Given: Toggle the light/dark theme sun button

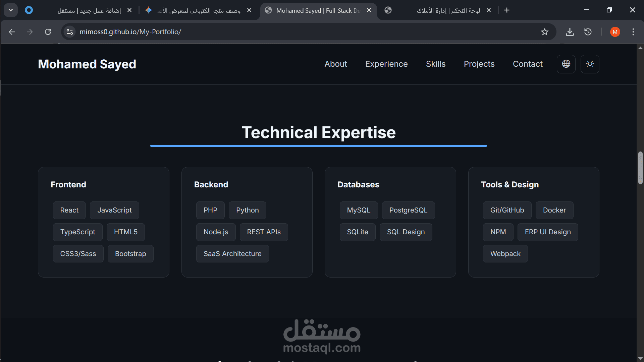Looking at the screenshot, I should [590, 64].
